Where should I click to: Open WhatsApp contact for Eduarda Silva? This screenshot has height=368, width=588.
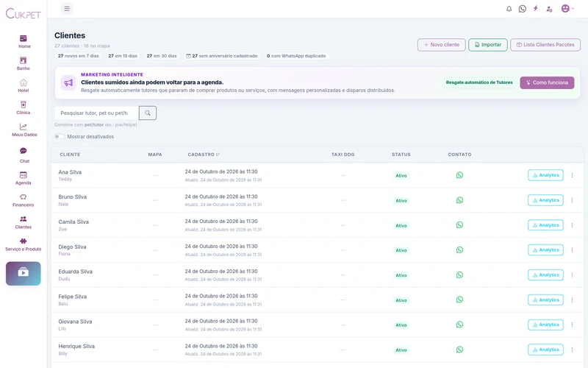[x=459, y=275]
